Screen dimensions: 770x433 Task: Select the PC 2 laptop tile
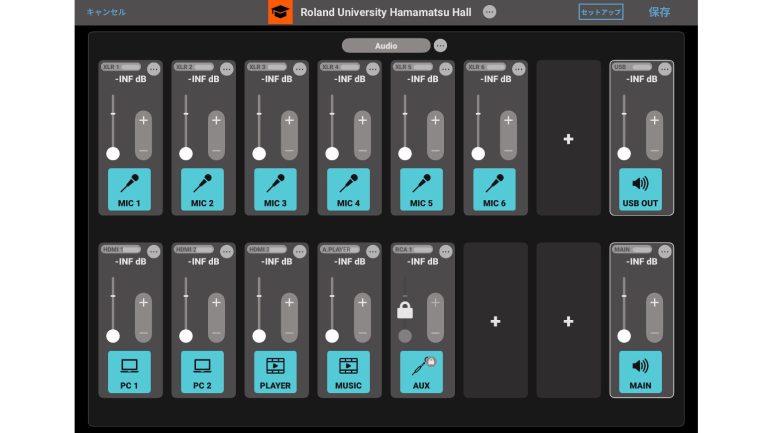pos(202,372)
